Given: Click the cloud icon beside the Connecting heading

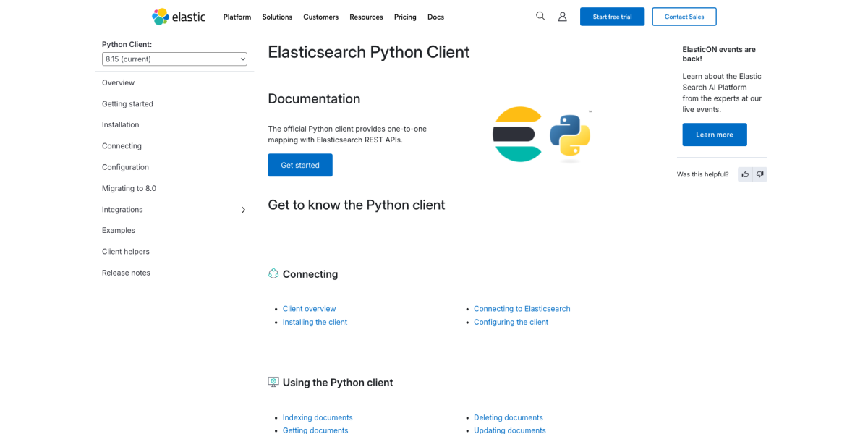Looking at the screenshot, I should (x=273, y=273).
